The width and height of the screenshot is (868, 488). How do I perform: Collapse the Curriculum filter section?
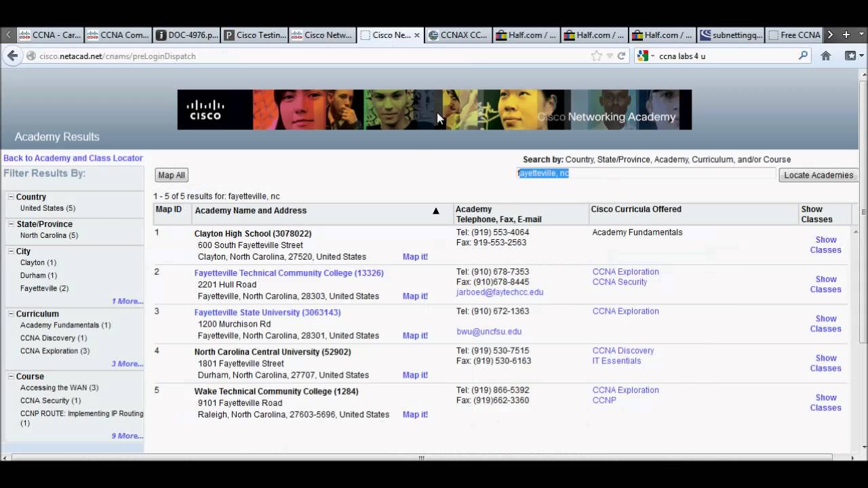pyautogui.click(x=11, y=314)
